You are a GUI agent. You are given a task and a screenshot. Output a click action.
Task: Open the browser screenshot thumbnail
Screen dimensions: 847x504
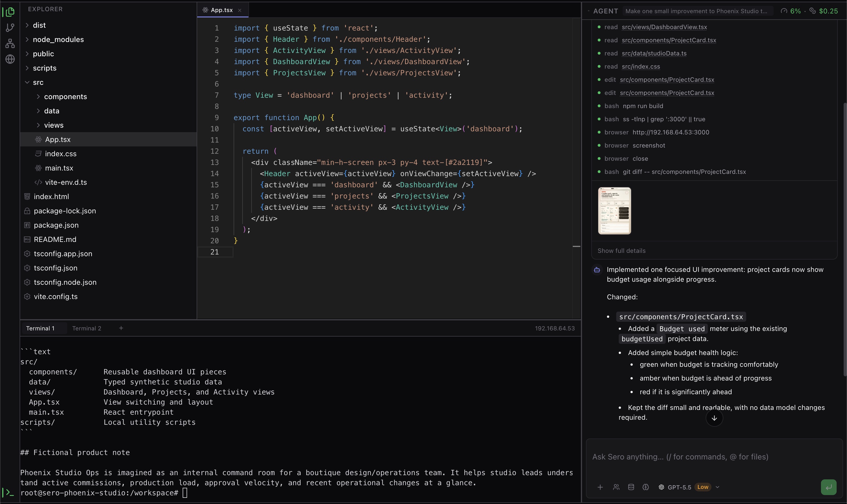tap(614, 211)
